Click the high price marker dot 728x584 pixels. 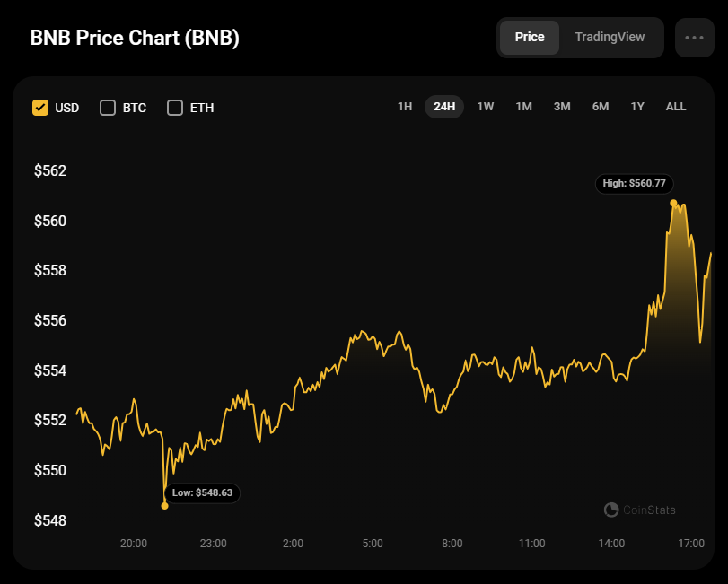tap(673, 203)
